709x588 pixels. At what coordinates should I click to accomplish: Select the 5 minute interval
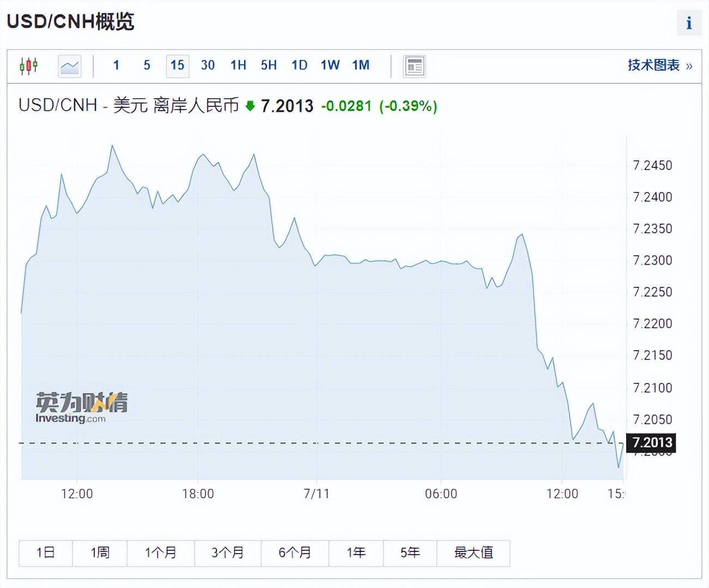click(x=147, y=65)
